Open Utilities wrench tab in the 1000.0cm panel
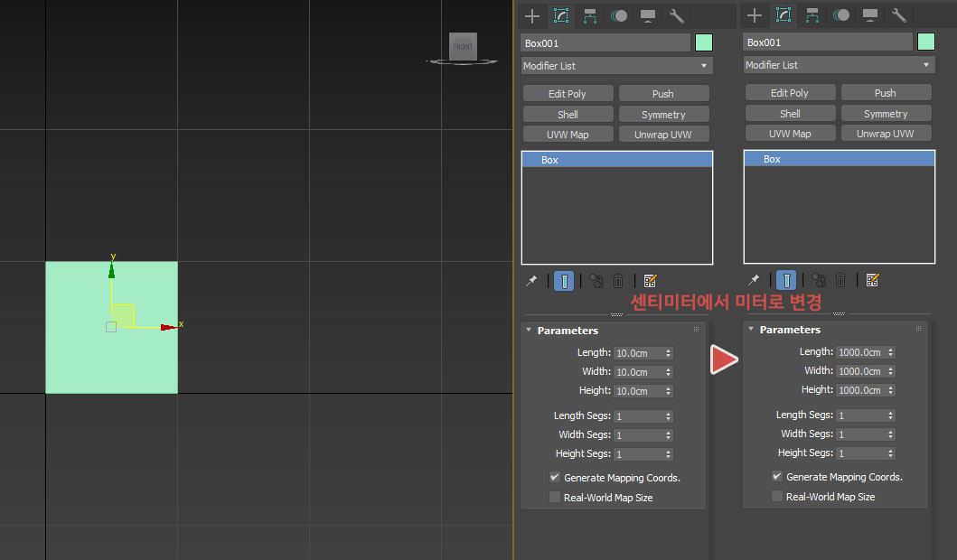The height and width of the screenshot is (560, 957). 898,15
